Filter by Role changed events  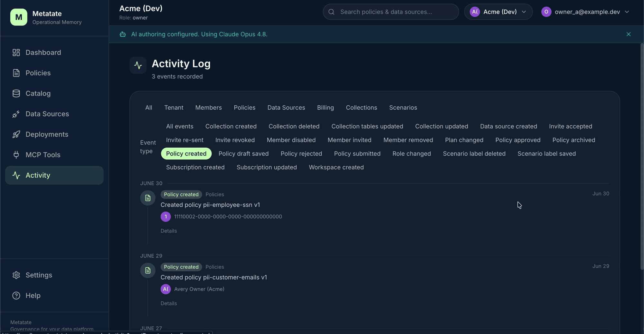(x=412, y=154)
